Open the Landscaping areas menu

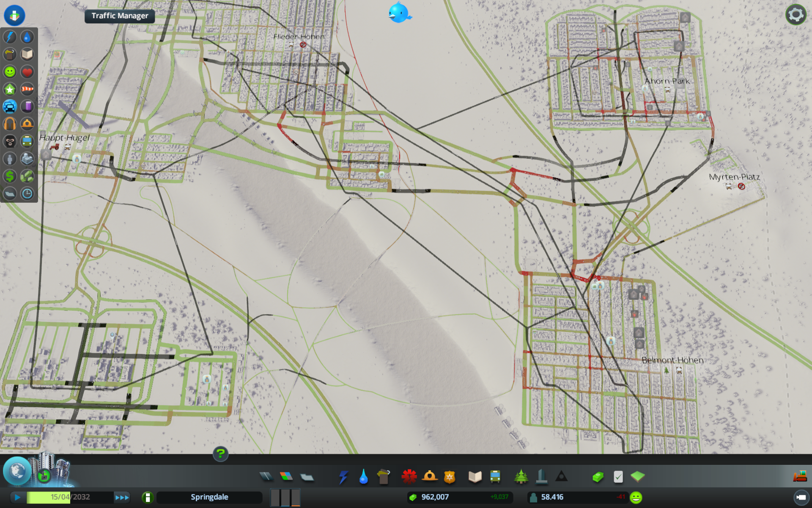coord(638,477)
